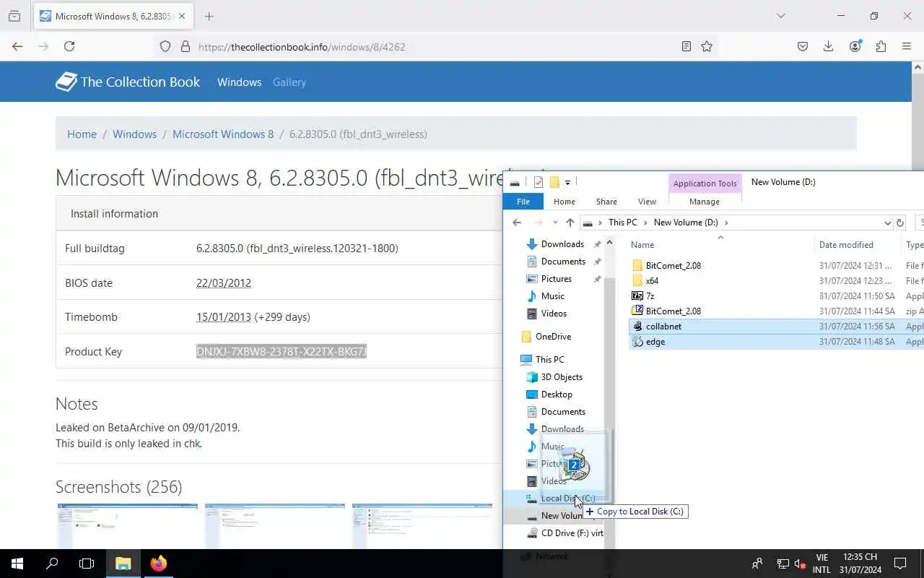
Task: Show site security lock info
Action: click(186, 46)
